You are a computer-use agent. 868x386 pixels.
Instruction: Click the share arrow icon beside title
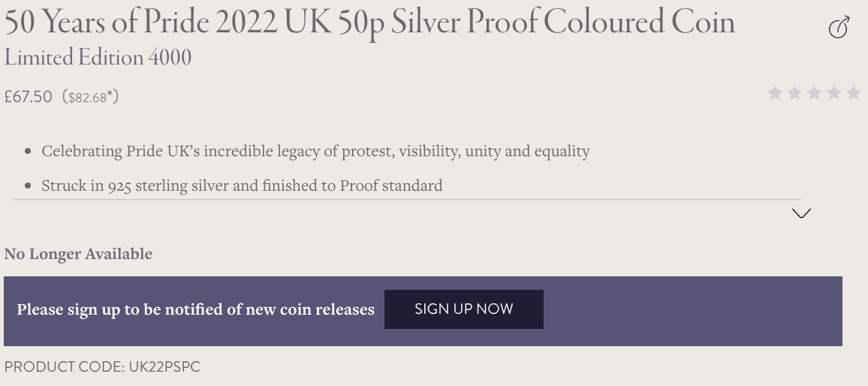pyautogui.click(x=839, y=27)
